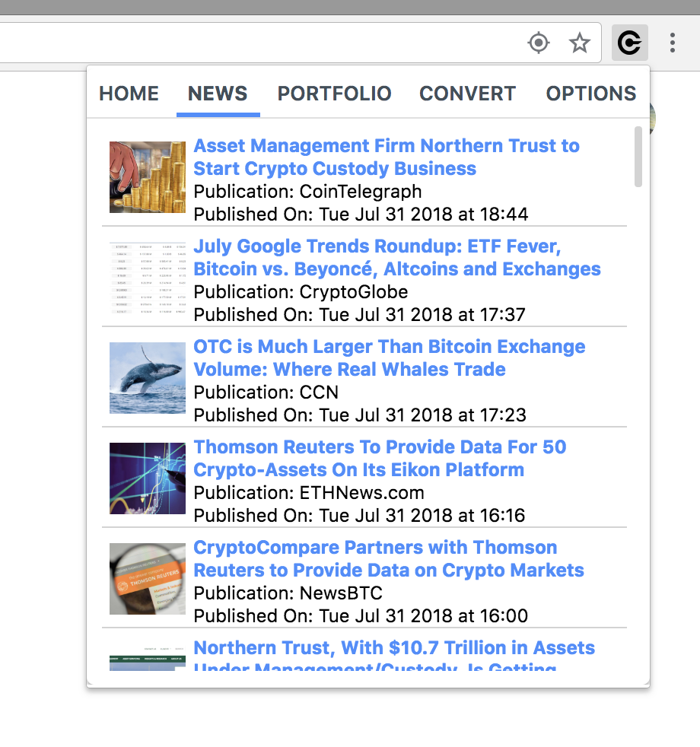Click the Thomson Reuters magnifying glass thumbnail
This screenshot has height=747, width=700.
146,579
